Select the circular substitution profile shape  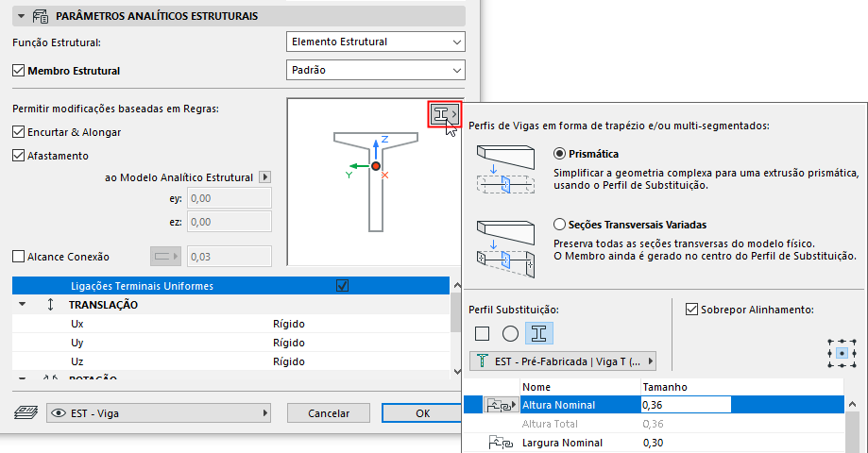[510, 333]
